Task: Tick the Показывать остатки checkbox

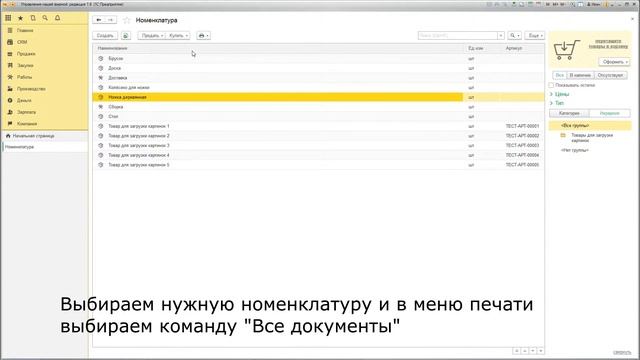Action: click(x=551, y=85)
